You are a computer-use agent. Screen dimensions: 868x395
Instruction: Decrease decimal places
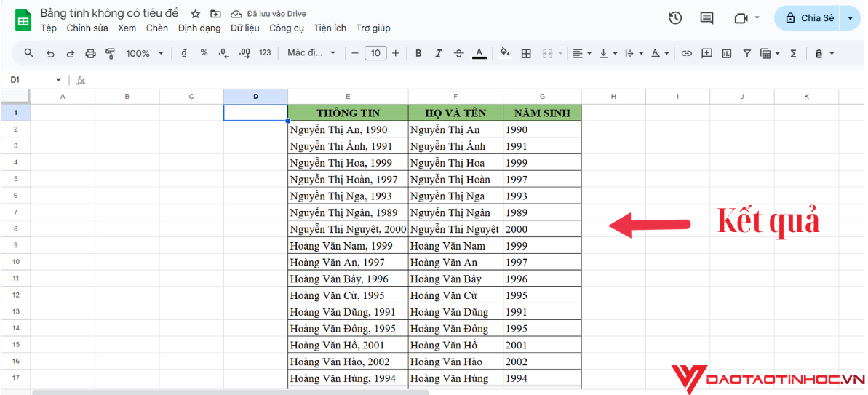[223, 53]
